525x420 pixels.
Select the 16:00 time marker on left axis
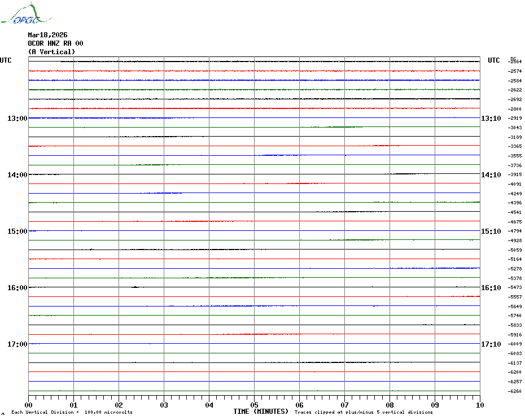point(17,288)
